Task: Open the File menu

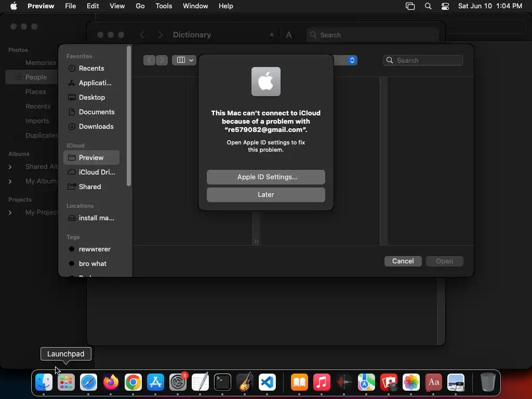Action: (x=70, y=6)
